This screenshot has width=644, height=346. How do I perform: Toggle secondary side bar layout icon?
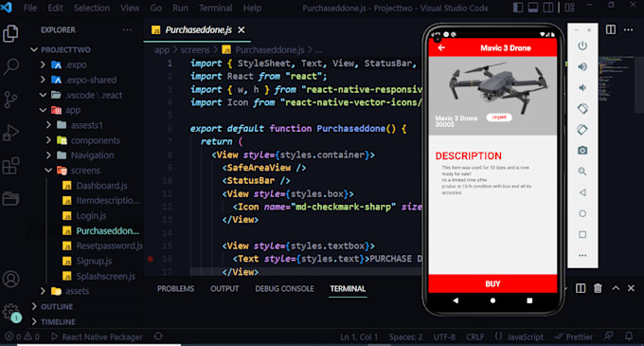pos(548,8)
